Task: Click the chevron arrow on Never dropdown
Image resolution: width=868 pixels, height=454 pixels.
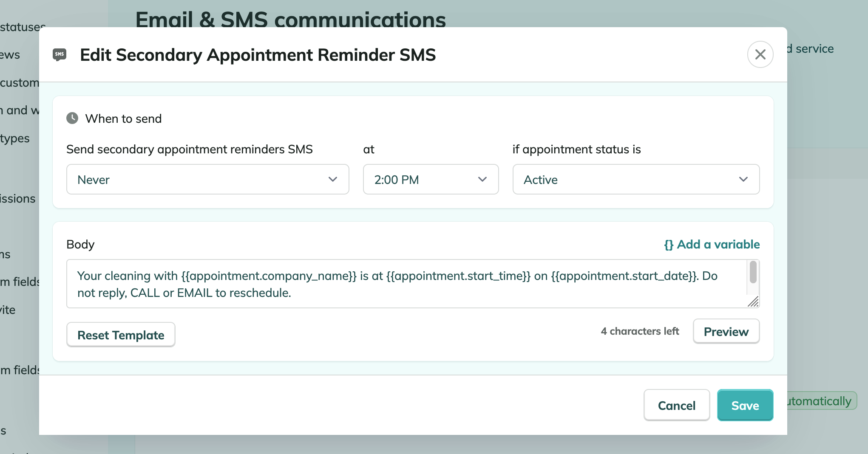Action: click(333, 179)
